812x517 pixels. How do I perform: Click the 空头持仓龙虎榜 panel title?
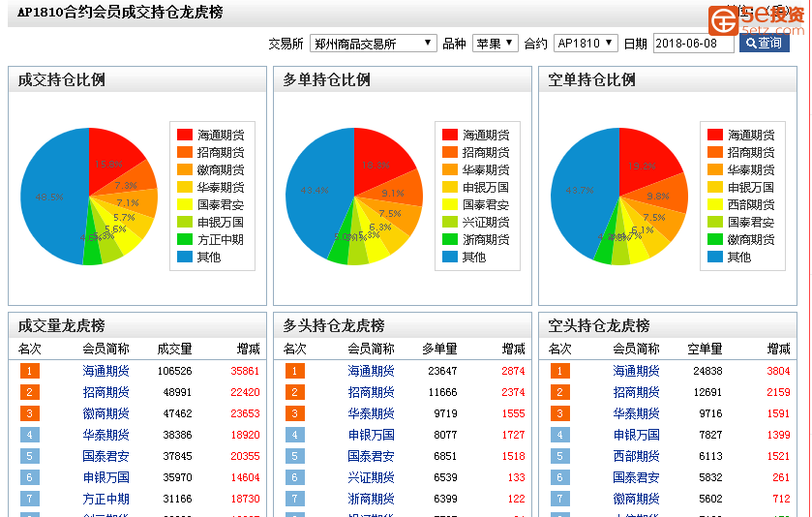pos(599,325)
